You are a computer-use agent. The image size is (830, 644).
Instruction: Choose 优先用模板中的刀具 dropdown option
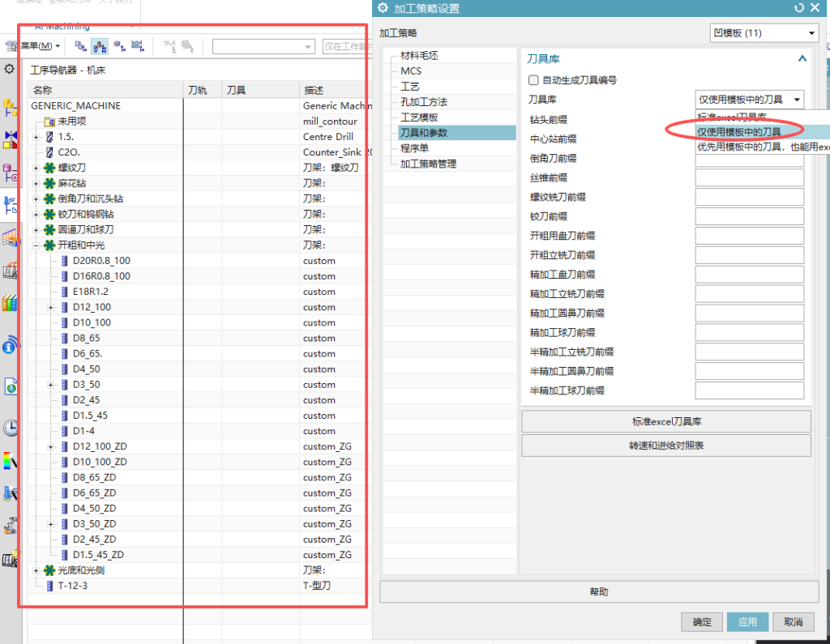coord(763,147)
